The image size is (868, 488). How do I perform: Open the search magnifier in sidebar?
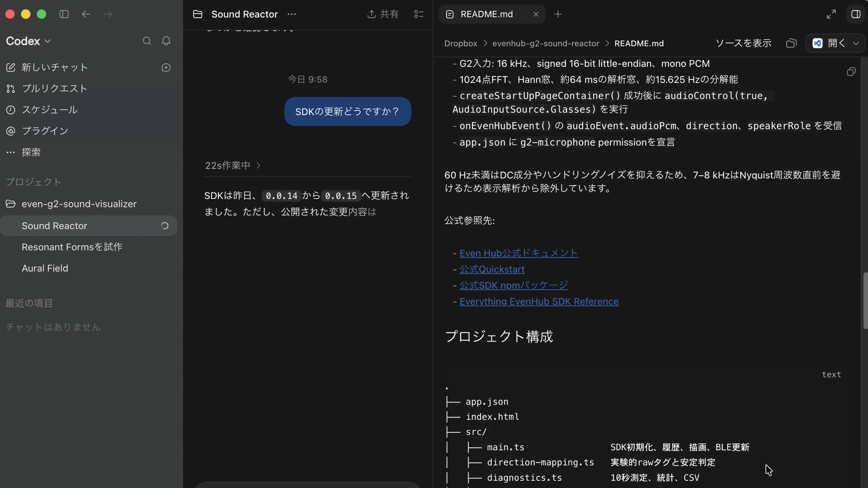tap(147, 41)
